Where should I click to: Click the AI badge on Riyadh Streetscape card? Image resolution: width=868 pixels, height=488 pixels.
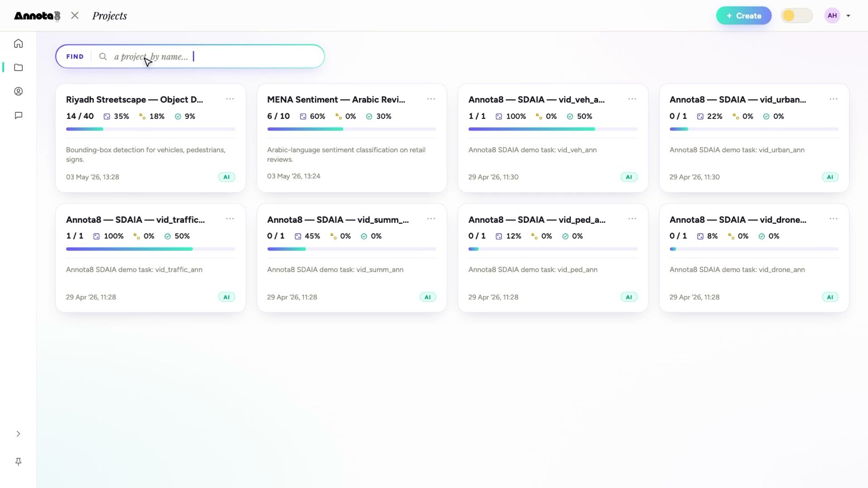(x=227, y=177)
